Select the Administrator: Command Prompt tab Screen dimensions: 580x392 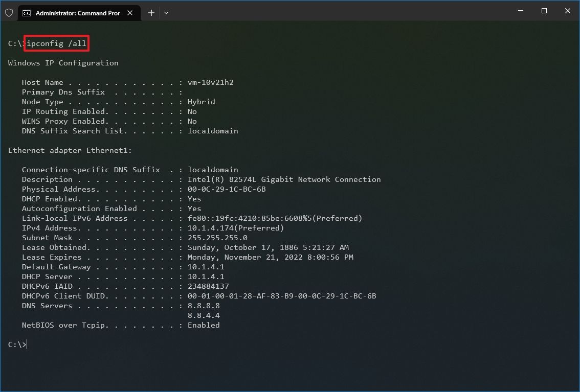(x=77, y=13)
